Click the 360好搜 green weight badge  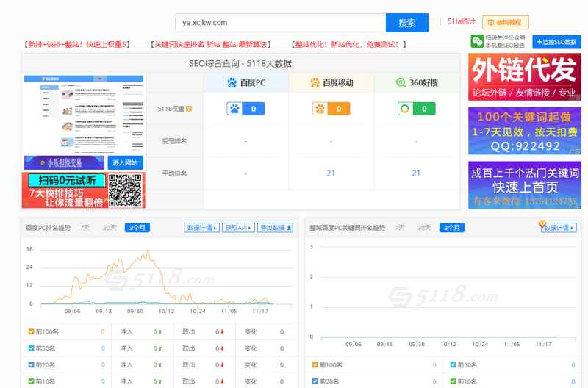point(417,109)
